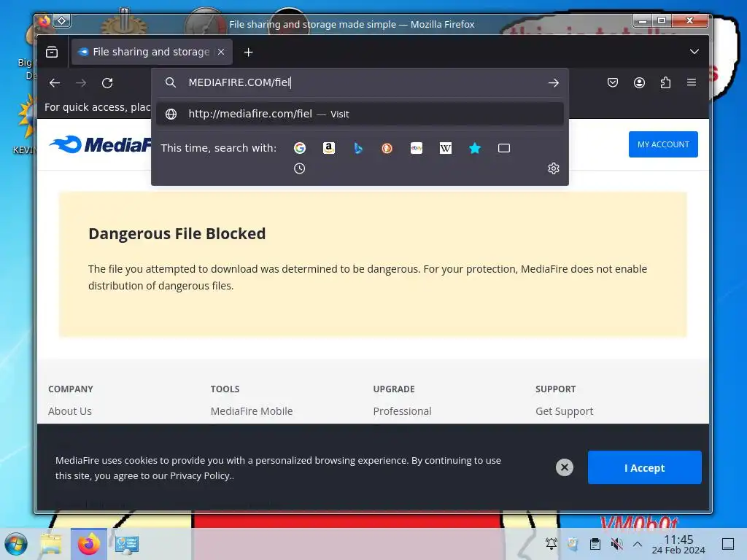Open the Firefox hamburger menu
The height and width of the screenshot is (560, 747).
pos(692,83)
